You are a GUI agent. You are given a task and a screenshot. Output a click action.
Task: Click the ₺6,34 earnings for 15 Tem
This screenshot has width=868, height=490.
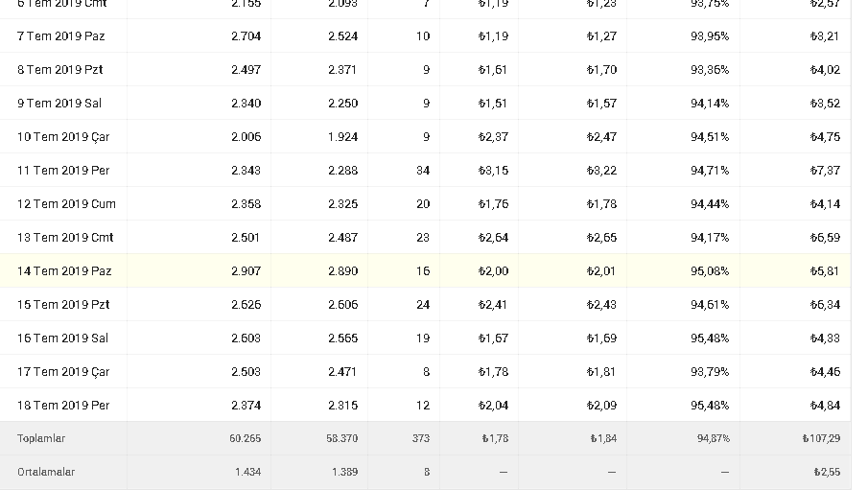(x=825, y=305)
